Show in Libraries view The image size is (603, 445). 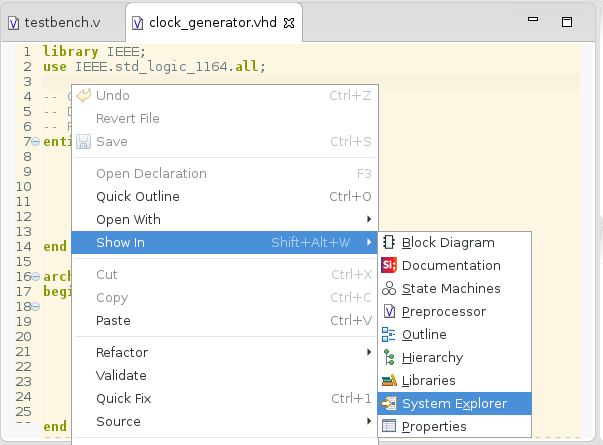coord(455,380)
